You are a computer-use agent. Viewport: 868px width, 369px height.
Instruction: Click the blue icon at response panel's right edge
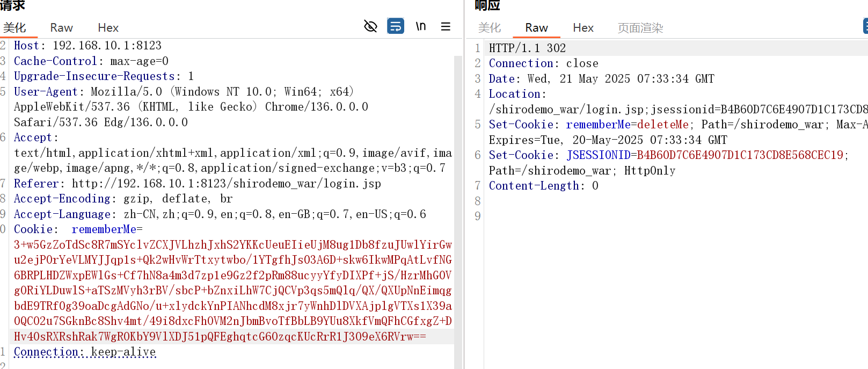point(865,26)
